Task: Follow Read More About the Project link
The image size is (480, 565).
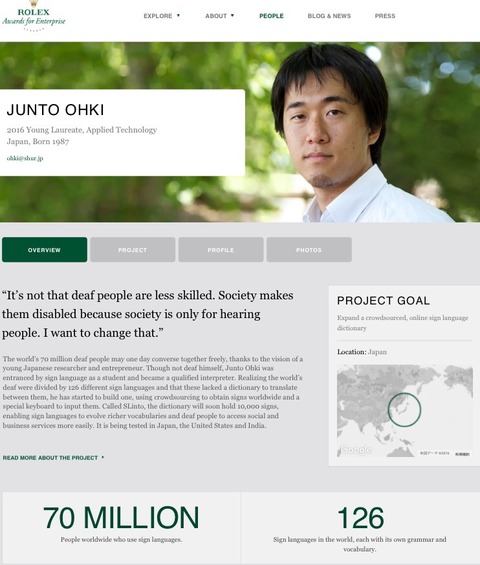Action: (x=50, y=458)
